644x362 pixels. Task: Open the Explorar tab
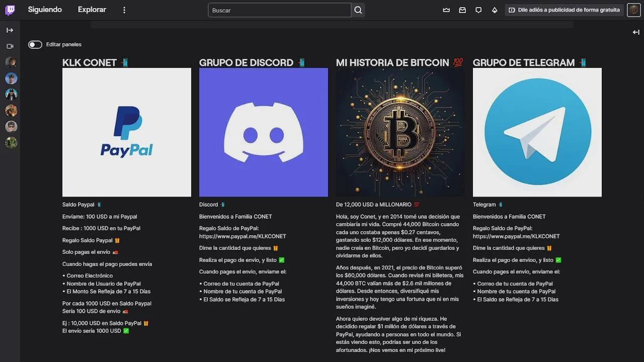(x=92, y=10)
